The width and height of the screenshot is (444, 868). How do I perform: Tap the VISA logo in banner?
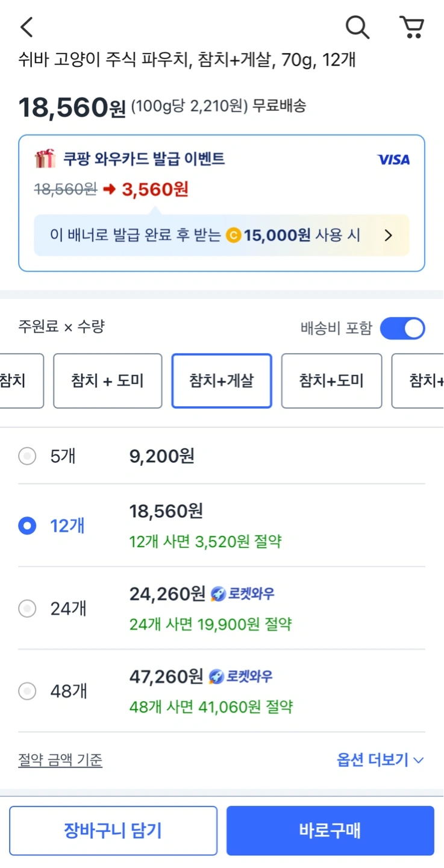tap(393, 160)
